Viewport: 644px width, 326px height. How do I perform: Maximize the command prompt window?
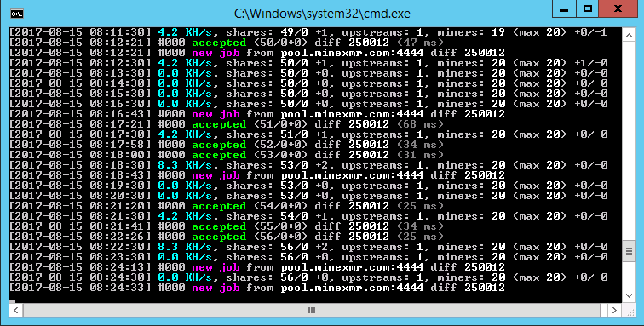(x=587, y=9)
